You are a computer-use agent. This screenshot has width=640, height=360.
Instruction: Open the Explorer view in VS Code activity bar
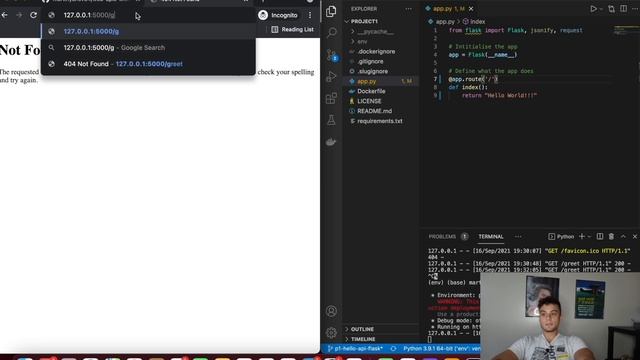(331, 11)
